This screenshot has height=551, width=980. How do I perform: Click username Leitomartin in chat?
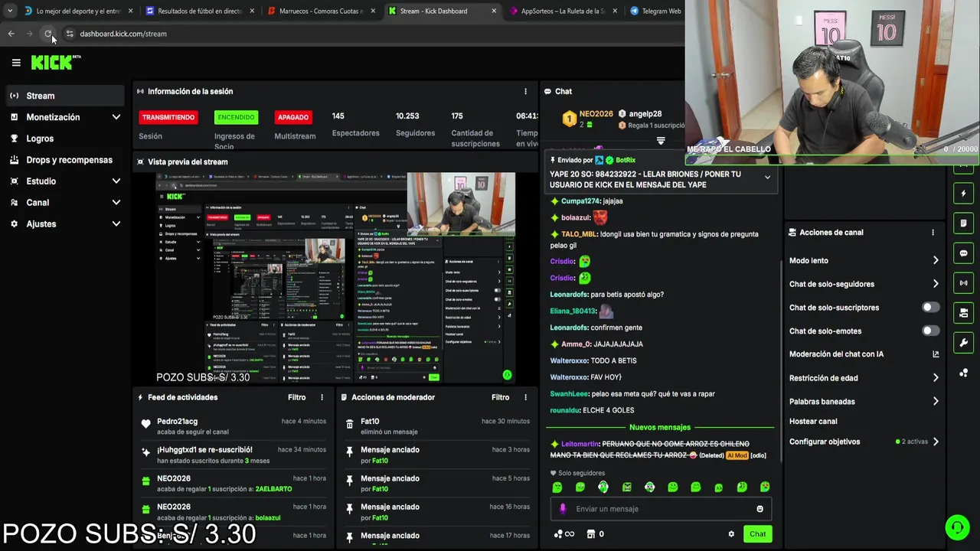(x=580, y=444)
